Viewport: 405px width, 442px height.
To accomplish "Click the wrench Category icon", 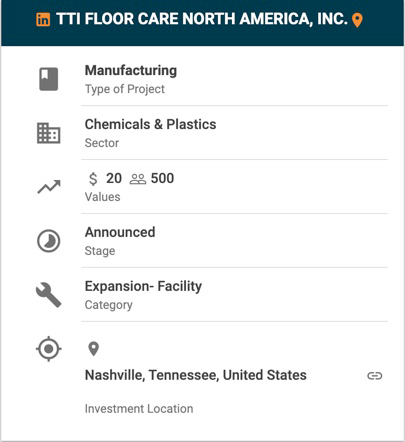I will coord(49,295).
